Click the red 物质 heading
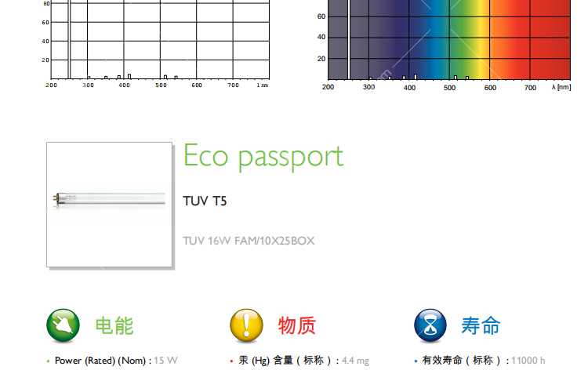 click(x=297, y=325)
